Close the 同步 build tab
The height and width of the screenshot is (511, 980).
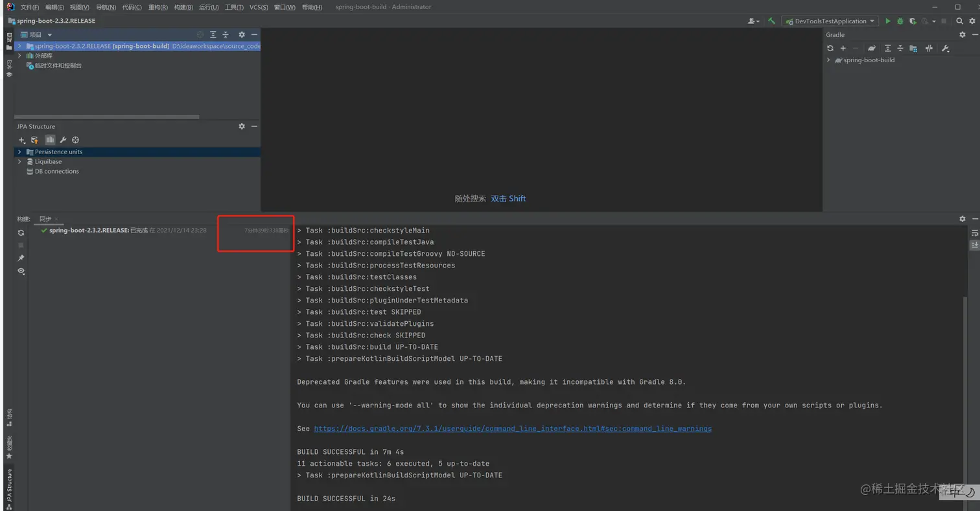(x=56, y=220)
